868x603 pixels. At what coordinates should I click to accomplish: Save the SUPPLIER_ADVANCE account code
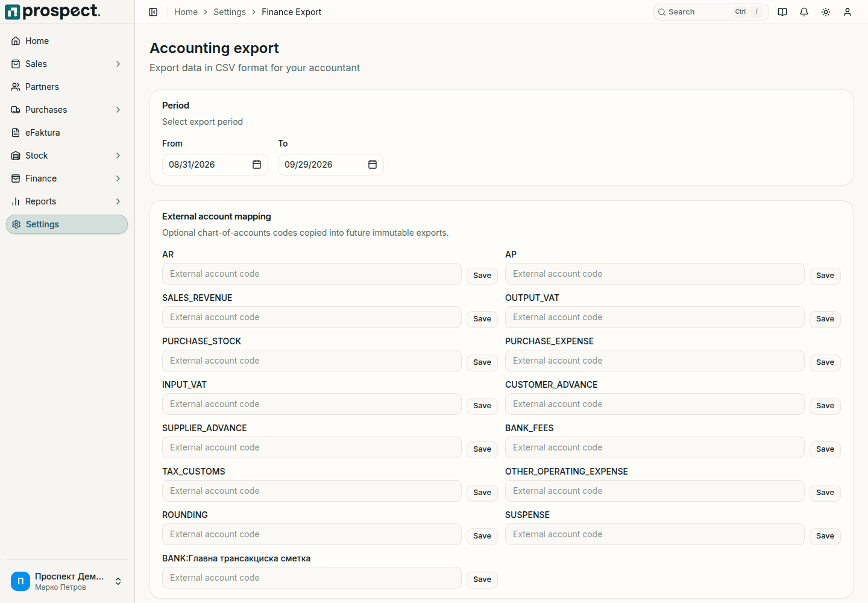482,449
